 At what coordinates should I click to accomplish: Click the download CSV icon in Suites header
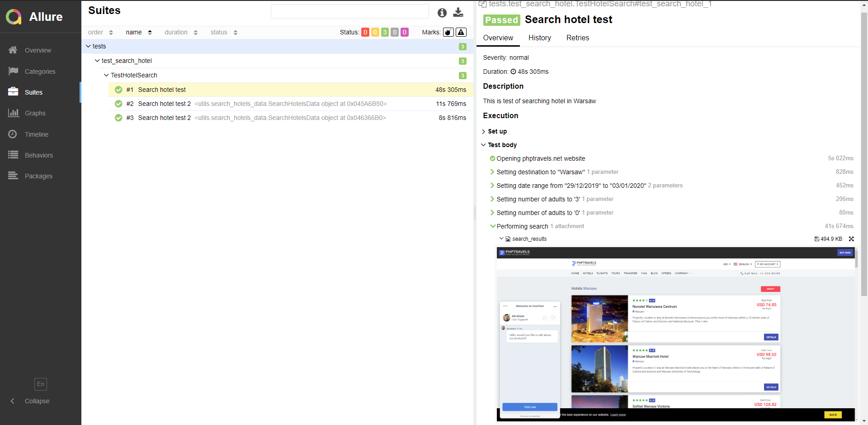pos(458,12)
